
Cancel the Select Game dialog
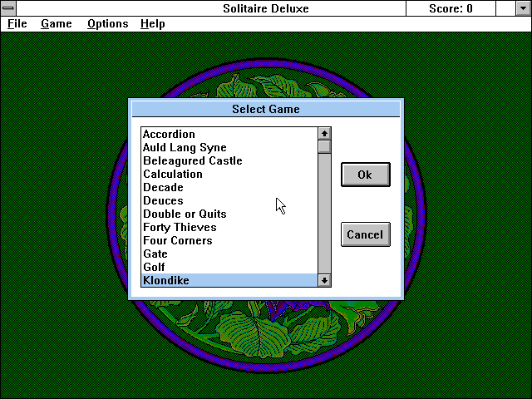(x=366, y=234)
